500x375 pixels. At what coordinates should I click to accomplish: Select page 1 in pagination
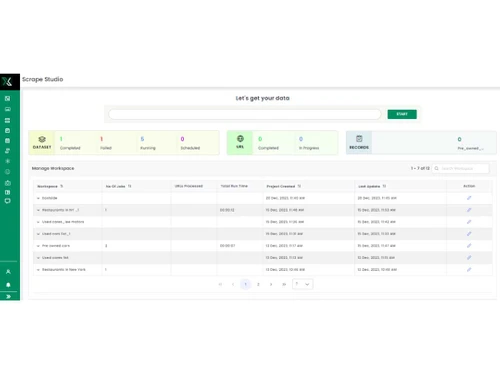(246, 284)
